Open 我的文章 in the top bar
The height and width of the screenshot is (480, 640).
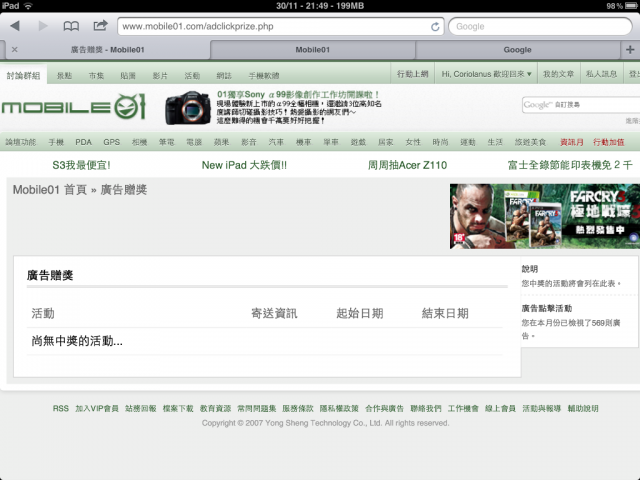(558, 74)
